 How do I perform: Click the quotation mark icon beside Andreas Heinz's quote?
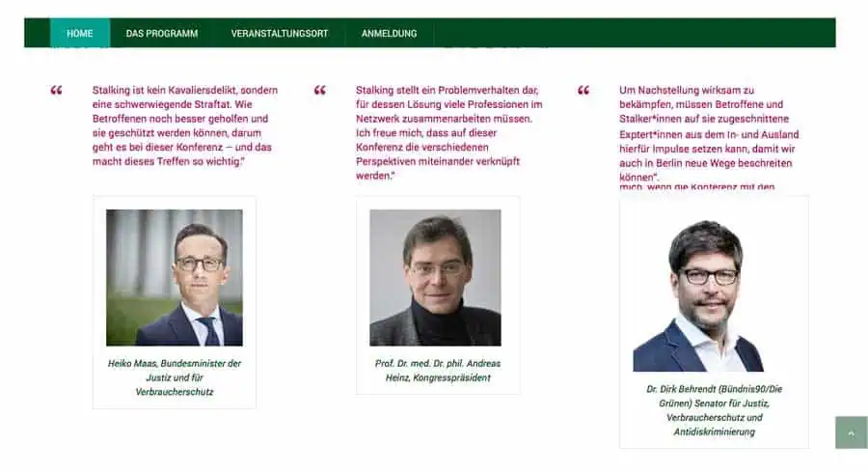(320, 91)
